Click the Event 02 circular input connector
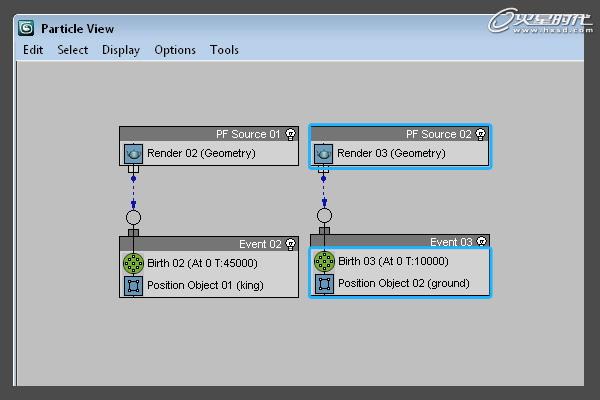600x400 pixels. pos(133,216)
